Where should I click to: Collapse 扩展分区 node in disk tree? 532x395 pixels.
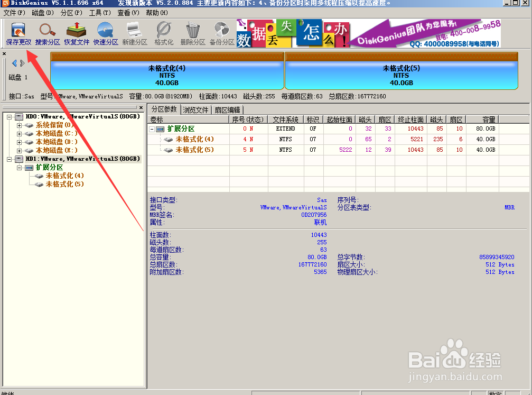20,168
